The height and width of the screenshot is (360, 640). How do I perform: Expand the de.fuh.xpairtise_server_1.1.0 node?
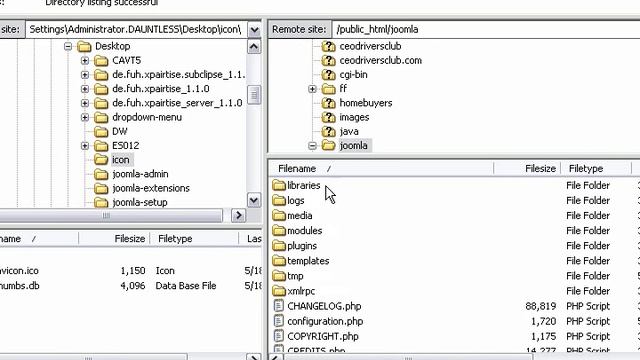coord(84,103)
